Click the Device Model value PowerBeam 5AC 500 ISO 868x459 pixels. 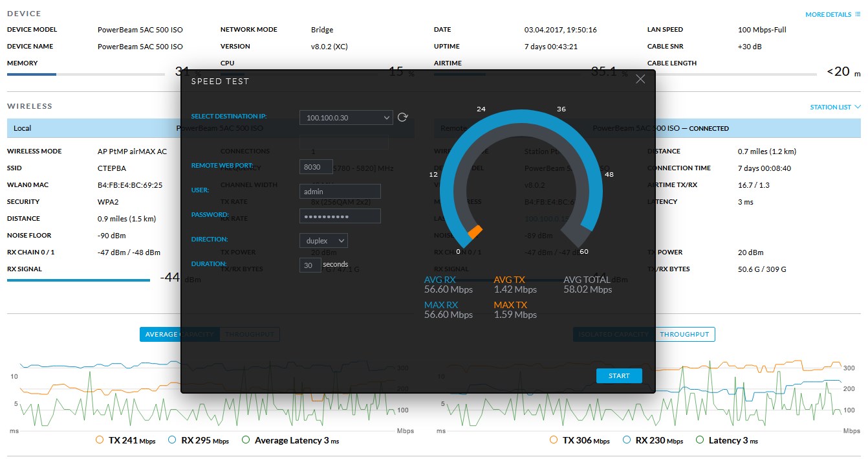click(x=140, y=30)
